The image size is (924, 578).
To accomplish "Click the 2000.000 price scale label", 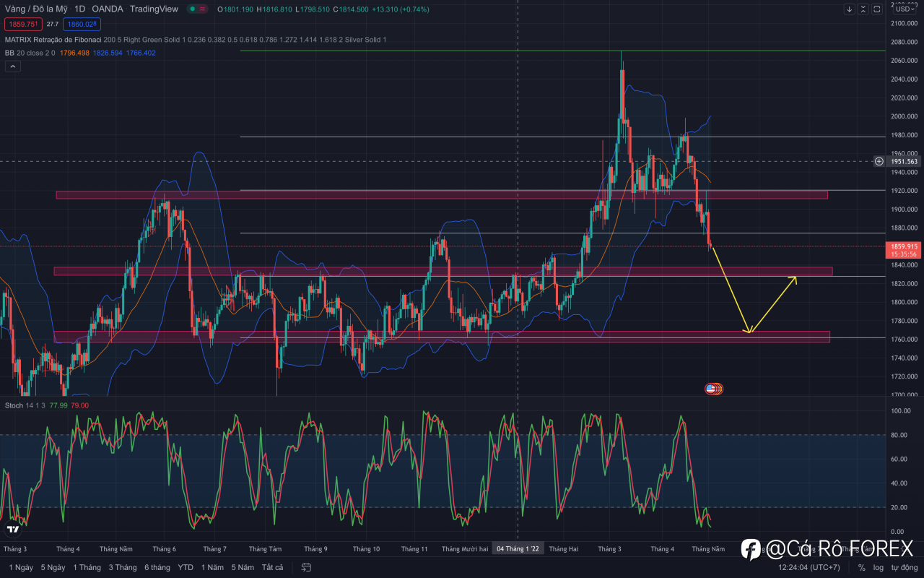I will tap(904, 116).
